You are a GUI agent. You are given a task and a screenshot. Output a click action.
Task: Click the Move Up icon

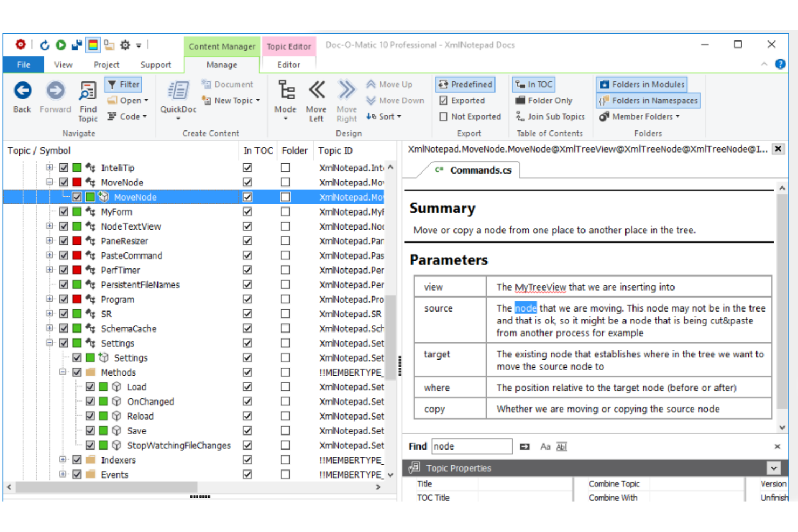(371, 84)
